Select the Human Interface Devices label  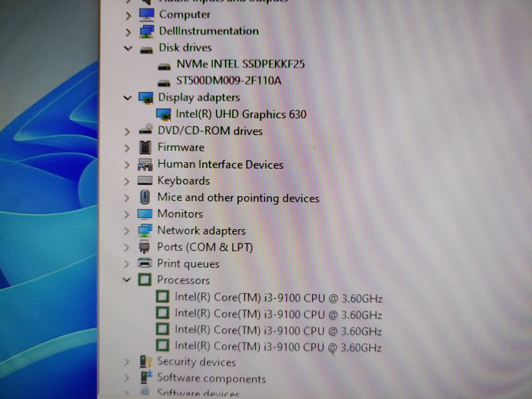(x=220, y=164)
